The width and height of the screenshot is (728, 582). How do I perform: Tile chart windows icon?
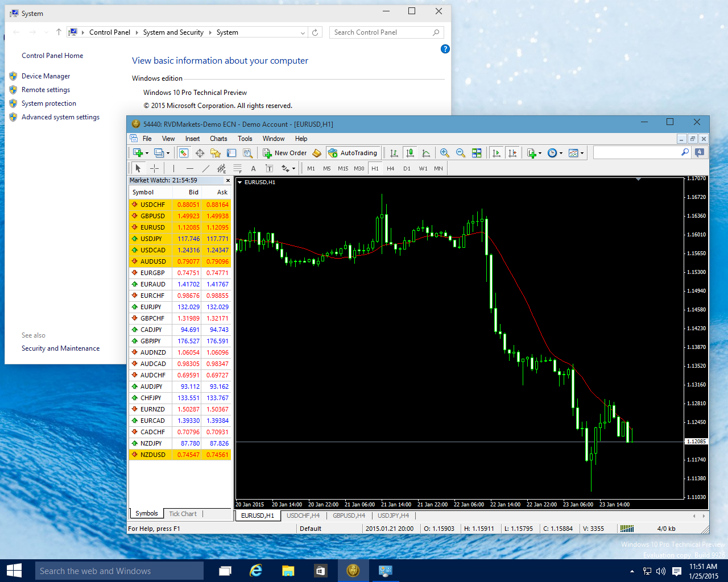click(x=477, y=153)
